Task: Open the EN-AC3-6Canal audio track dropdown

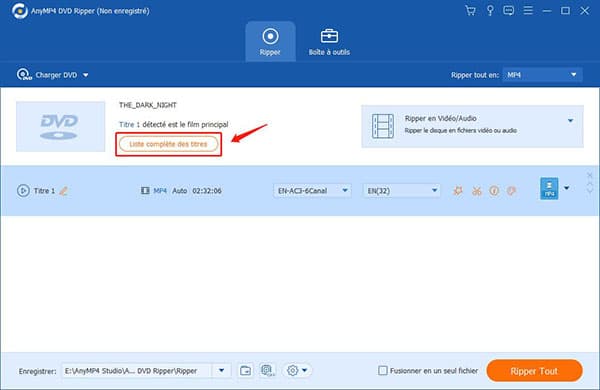Action: [x=312, y=191]
